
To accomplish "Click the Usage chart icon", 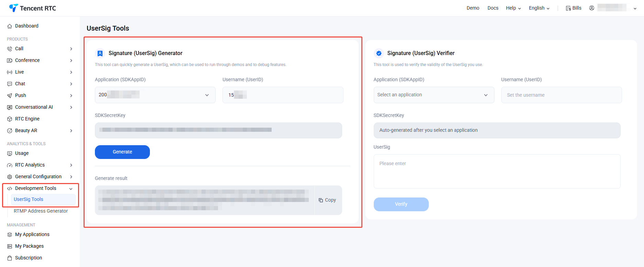I will tap(10, 153).
